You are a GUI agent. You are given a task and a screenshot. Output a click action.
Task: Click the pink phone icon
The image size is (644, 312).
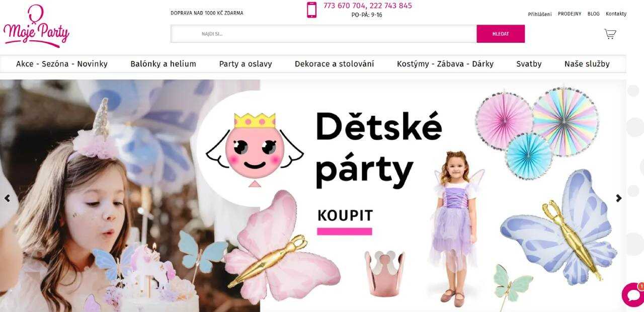pos(311,10)
